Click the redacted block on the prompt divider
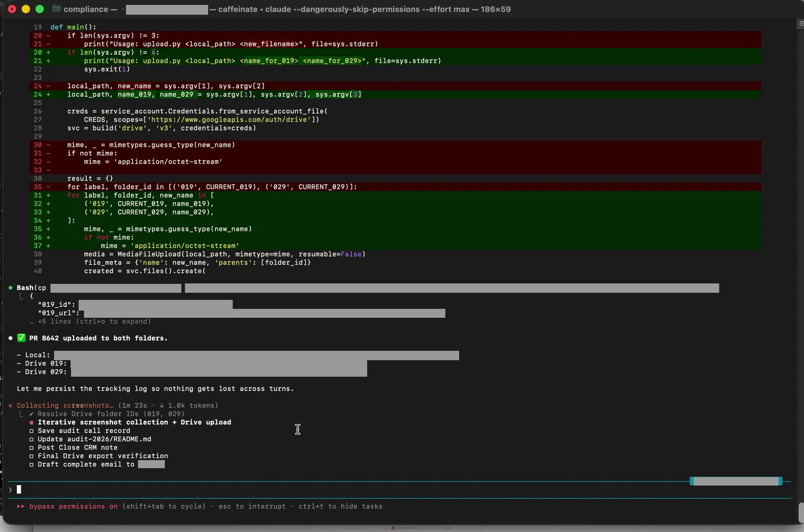The image size is (804, 532). coord(736,481)
